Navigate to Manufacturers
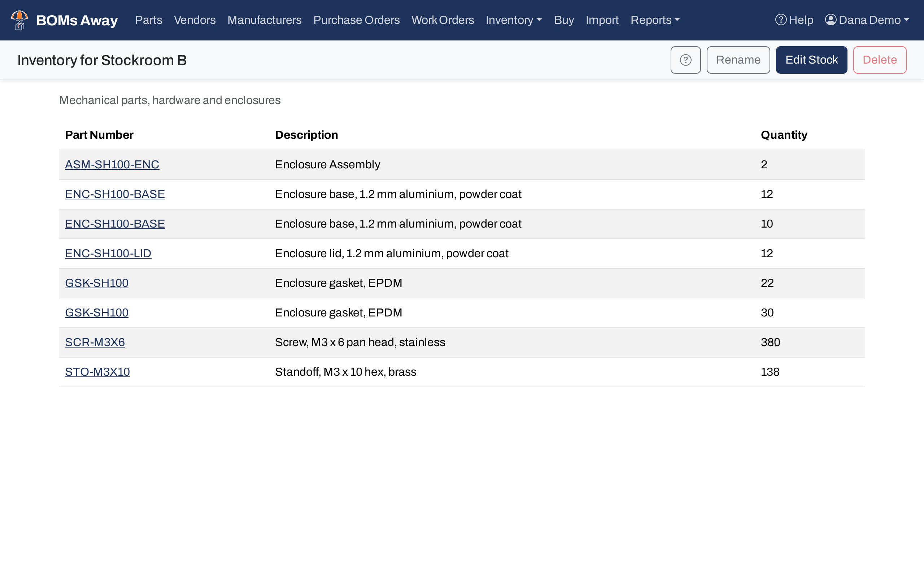924x578 pixels. 264,20
